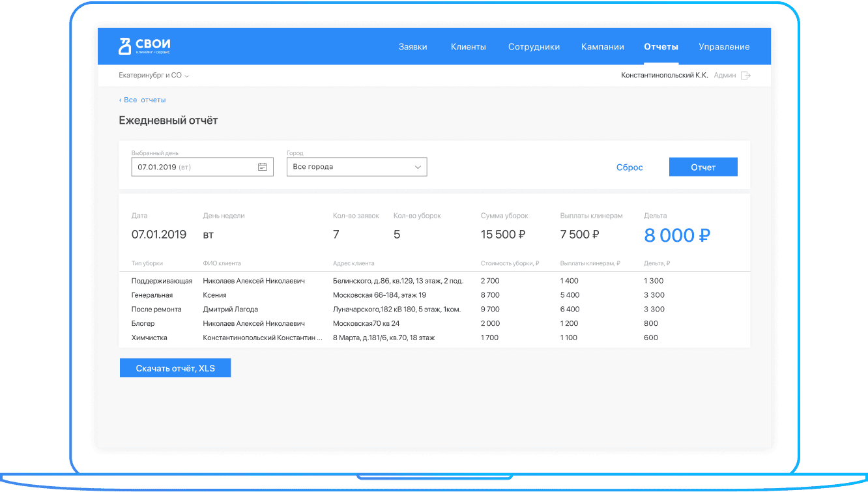Click the Химчистка row in table

[x=149, y=338]
